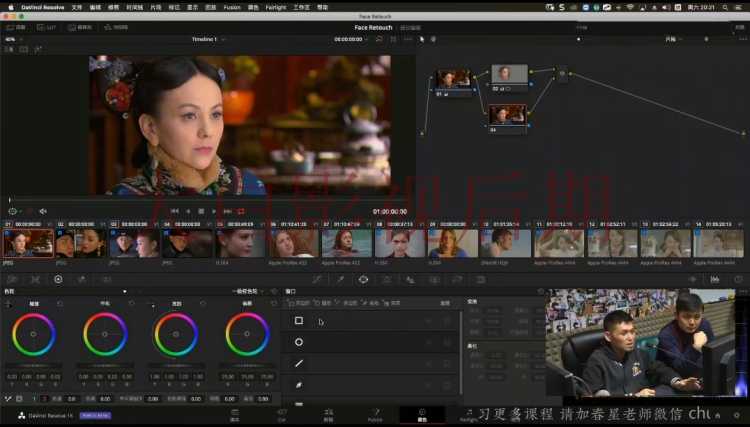Mute viewer audio speaker
The image size is (750, 427).
click(43, 211)
